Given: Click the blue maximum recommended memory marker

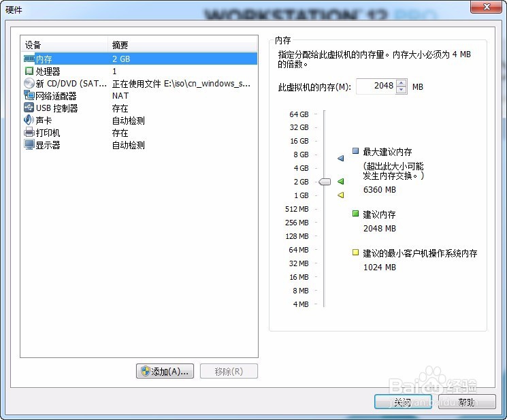Looking at the screenshot, I should click(x=340, y=158).
